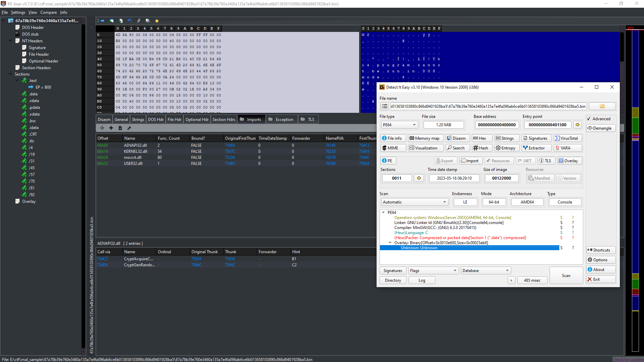Click the plus icon in Imports toolbar
644x362 pixels.
pos(111,128)
